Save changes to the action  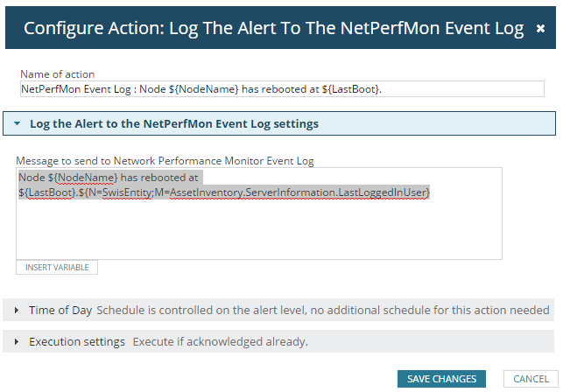(441, 379)
